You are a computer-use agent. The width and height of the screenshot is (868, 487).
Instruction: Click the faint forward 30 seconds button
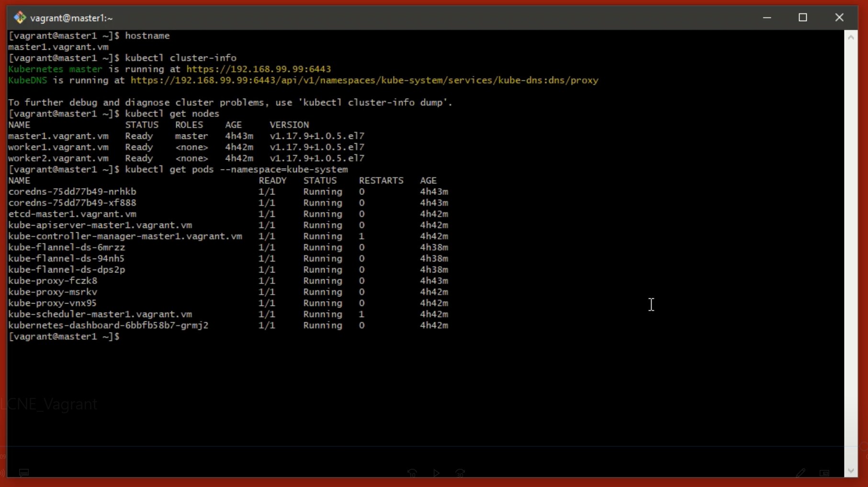coord(460,473)
